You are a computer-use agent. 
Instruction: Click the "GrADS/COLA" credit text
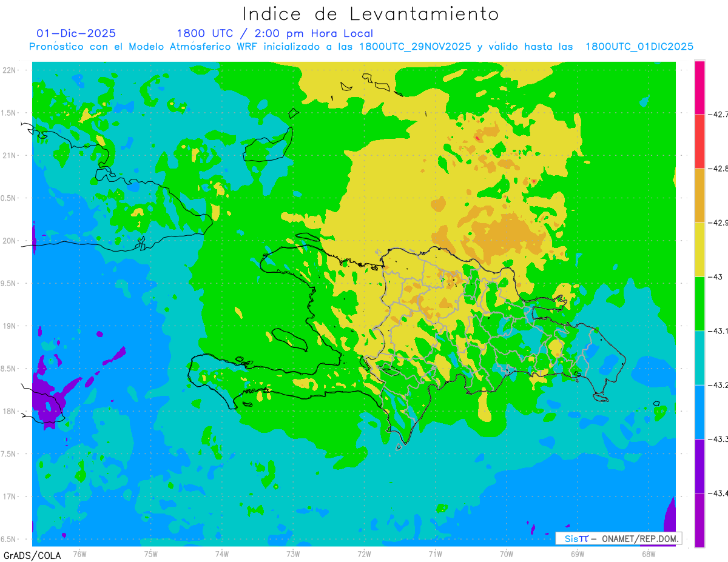pyautogui.click(x=32, y=555)
